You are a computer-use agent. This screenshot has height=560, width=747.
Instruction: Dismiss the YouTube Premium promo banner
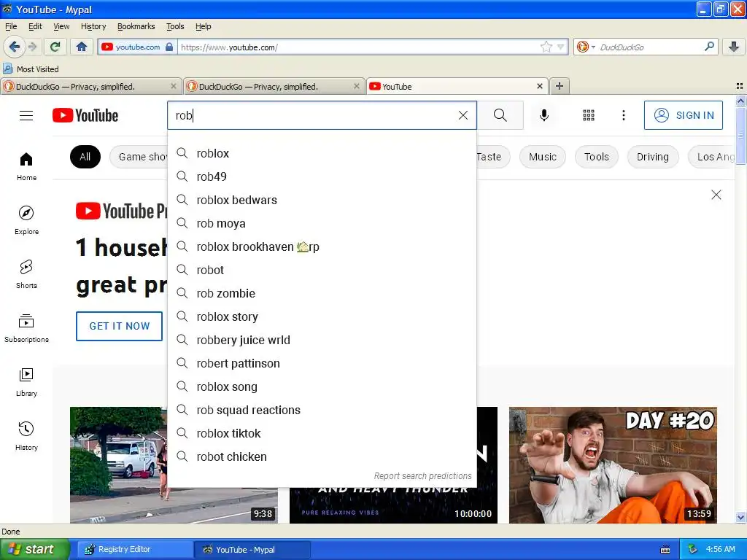click(x=716, y=195)
